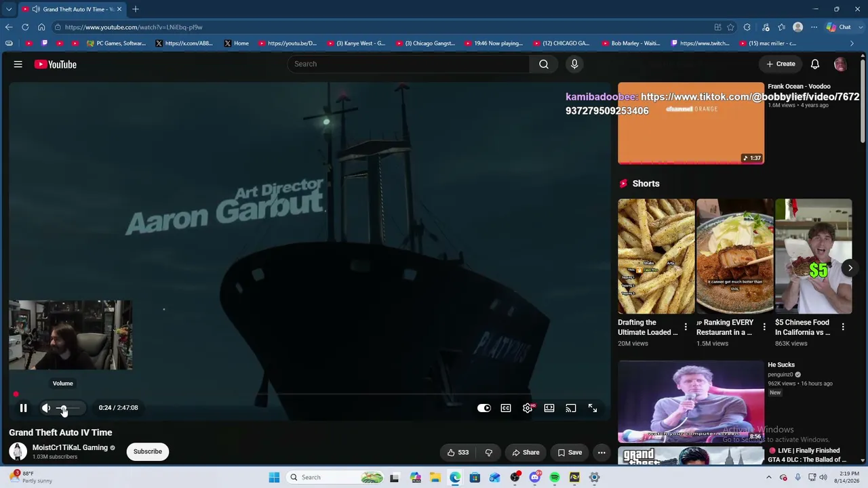This screenshot has width=868, height=488.
Task: Open the mac miller bookmark
Action: 768,43
